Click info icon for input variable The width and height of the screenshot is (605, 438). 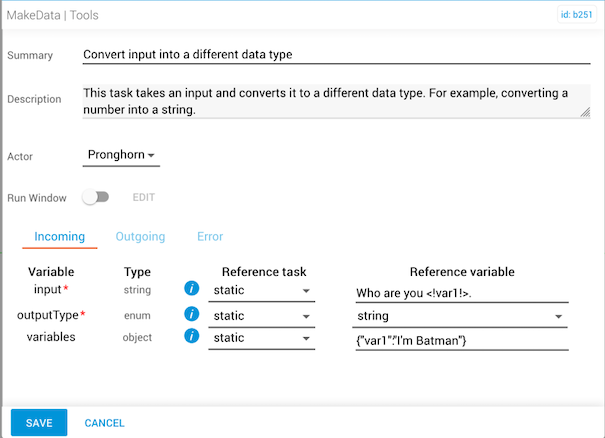(x=190, y=290)
